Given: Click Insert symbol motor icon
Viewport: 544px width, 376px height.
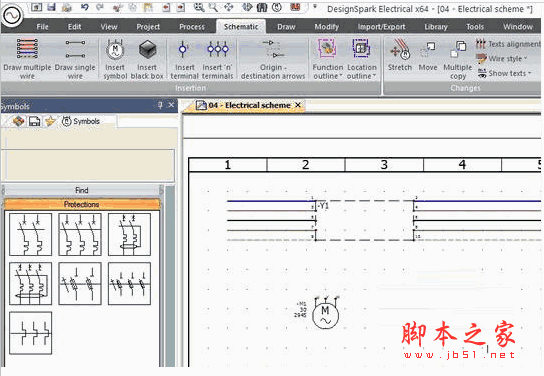Looking at the screenshot, I should [115, 58].
